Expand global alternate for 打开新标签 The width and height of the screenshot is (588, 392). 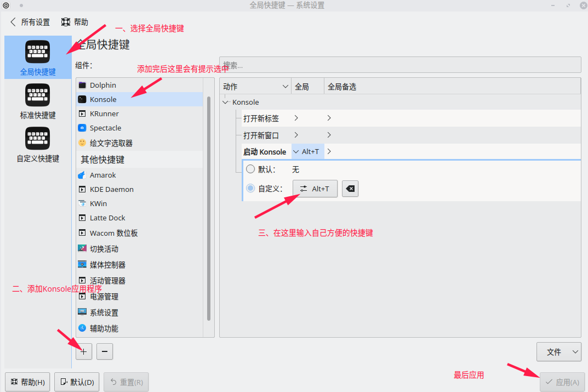pyautogui.click(x=329, y=118)
